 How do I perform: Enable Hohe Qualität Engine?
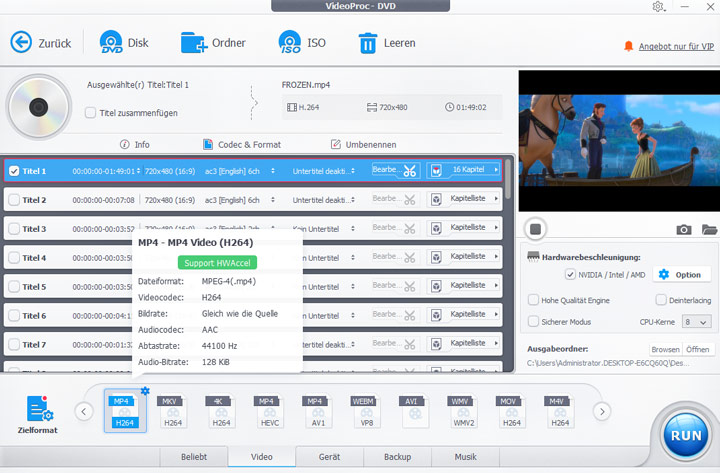tap(533, 300)
